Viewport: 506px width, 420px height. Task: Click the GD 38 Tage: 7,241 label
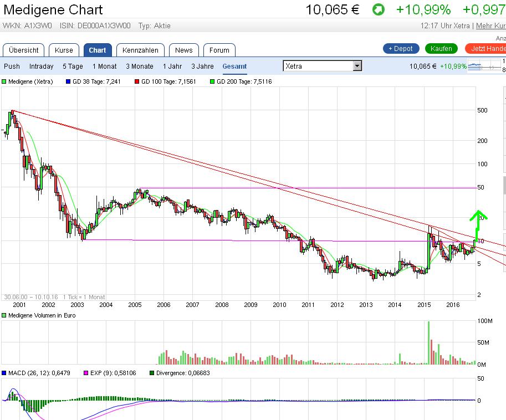[x=96, y=81]
